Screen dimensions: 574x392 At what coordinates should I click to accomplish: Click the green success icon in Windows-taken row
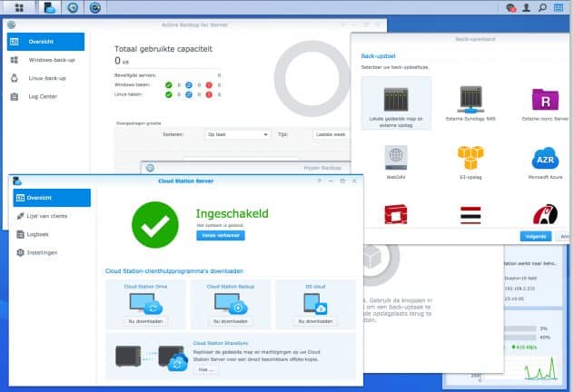point(168,85)
